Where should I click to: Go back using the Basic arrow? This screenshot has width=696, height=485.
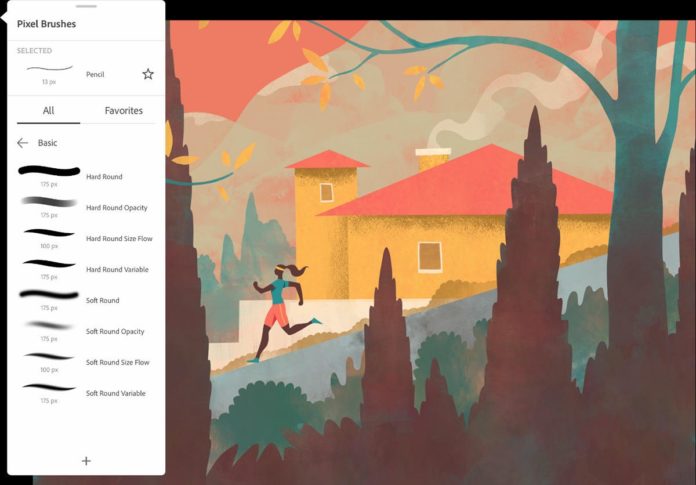pos(22,143)
